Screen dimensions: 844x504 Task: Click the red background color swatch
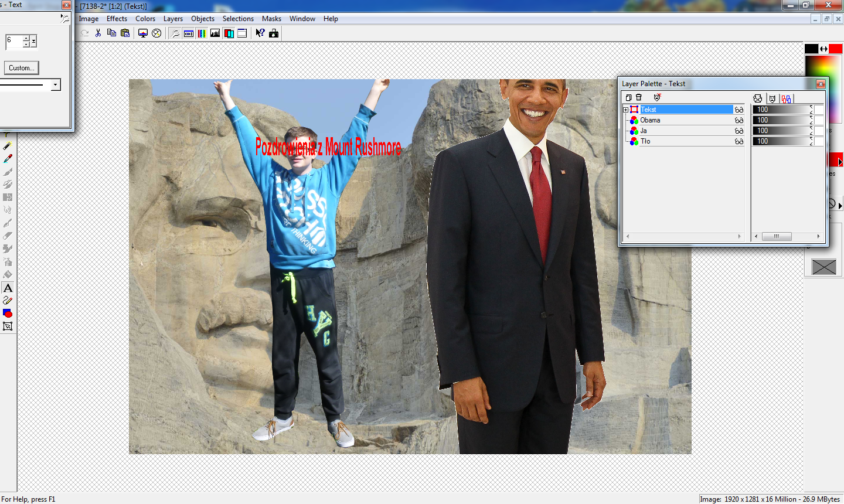tap(836, 49)
